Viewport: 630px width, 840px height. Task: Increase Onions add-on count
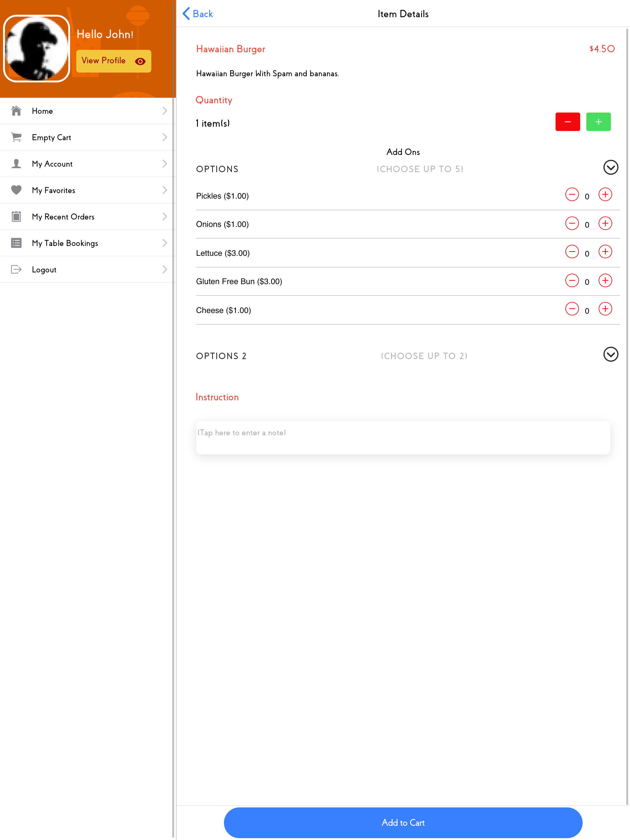pos(605,223)
